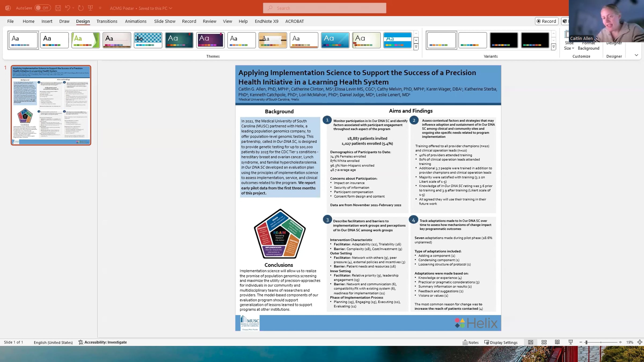
Task: Switch to Slide Sorter view
Action: 544,342
